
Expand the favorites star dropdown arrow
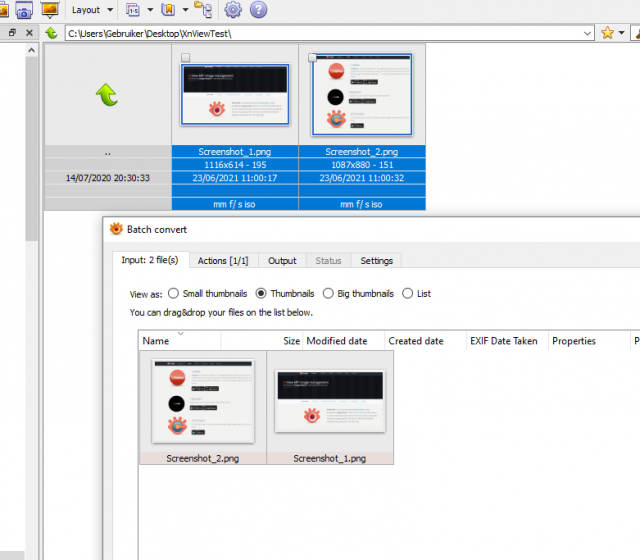point(621,33)
